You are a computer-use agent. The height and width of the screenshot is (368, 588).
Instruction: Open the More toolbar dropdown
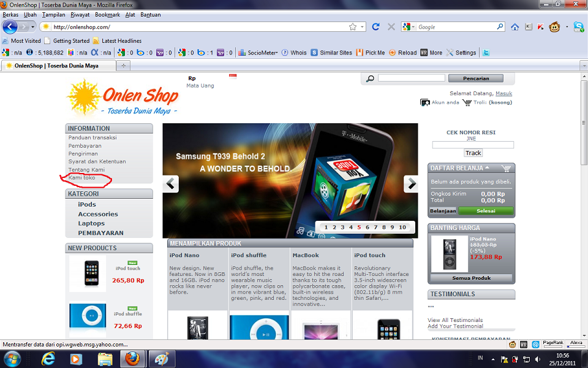431,53
